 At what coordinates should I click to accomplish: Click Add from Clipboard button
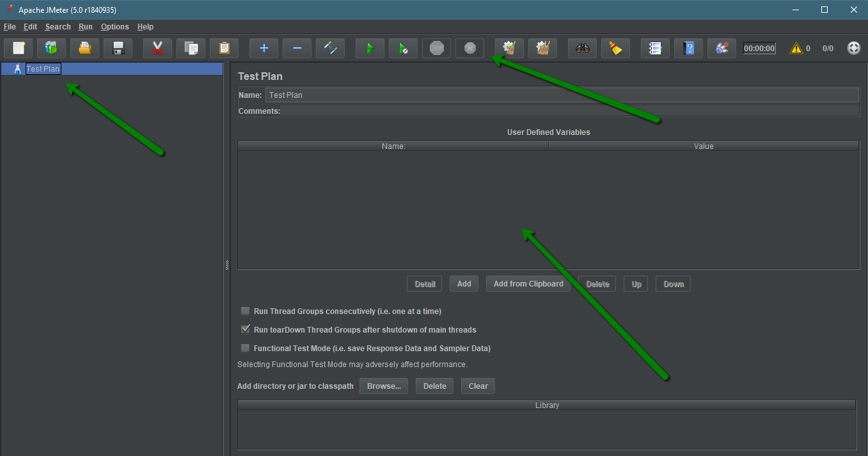tap(528, 283)
